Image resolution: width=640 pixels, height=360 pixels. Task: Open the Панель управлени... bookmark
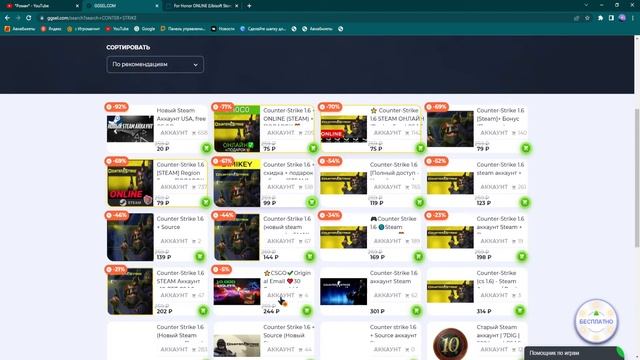(x=183, y=29)
